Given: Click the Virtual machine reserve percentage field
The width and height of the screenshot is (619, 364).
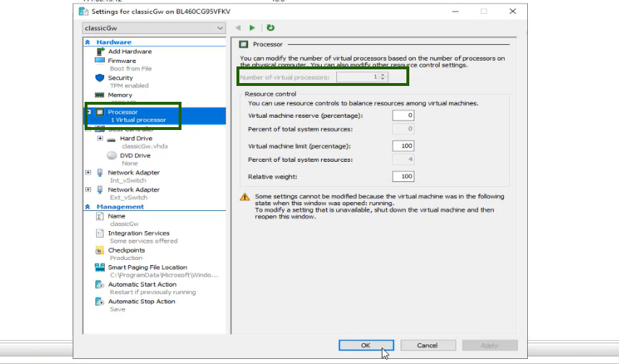Looking at the screenshot, I should (403, 116).
